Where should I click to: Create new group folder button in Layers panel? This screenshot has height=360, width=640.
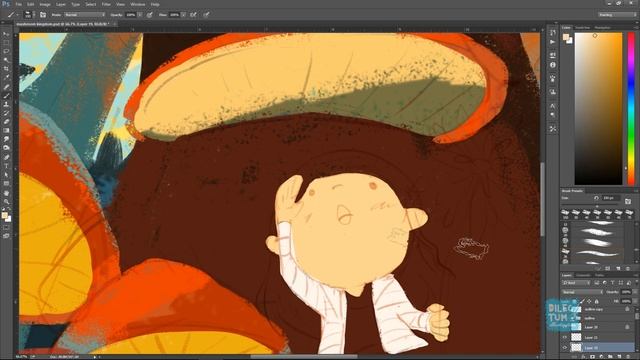(610, 357)
